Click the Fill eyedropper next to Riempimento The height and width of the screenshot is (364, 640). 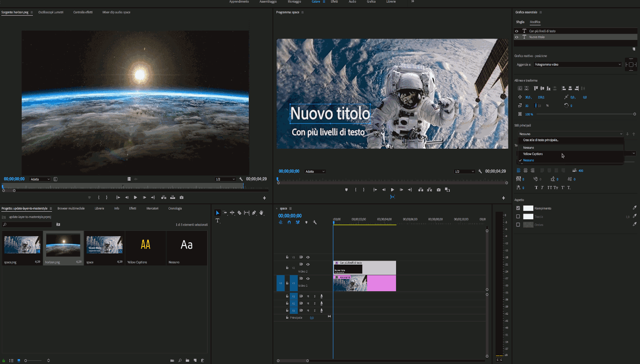[x=634, y=208]
